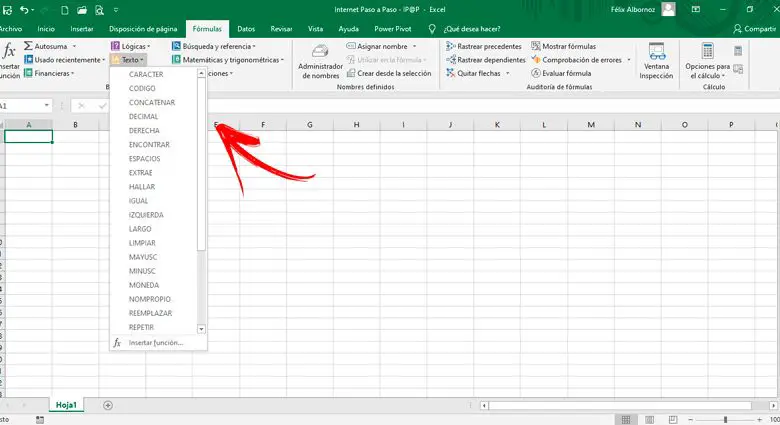Choose Insertar función at menu bottom
This screenshot has width=780, height=425.
[158, 342]
